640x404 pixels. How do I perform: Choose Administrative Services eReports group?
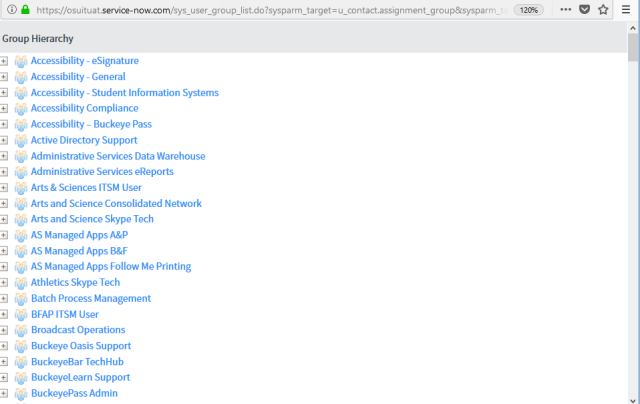tap(102, 171)
